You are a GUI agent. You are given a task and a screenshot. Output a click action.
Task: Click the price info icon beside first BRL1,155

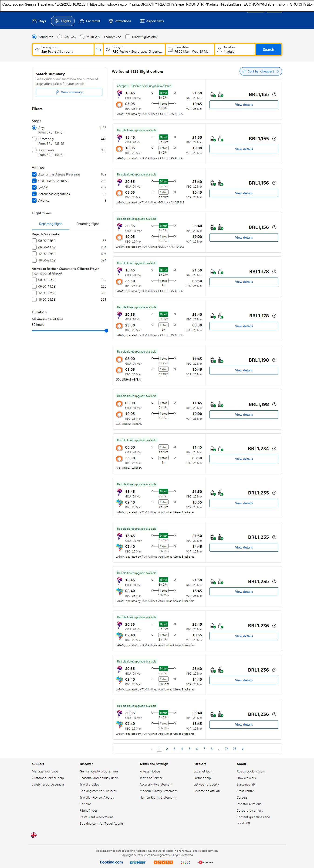point(274,94)
